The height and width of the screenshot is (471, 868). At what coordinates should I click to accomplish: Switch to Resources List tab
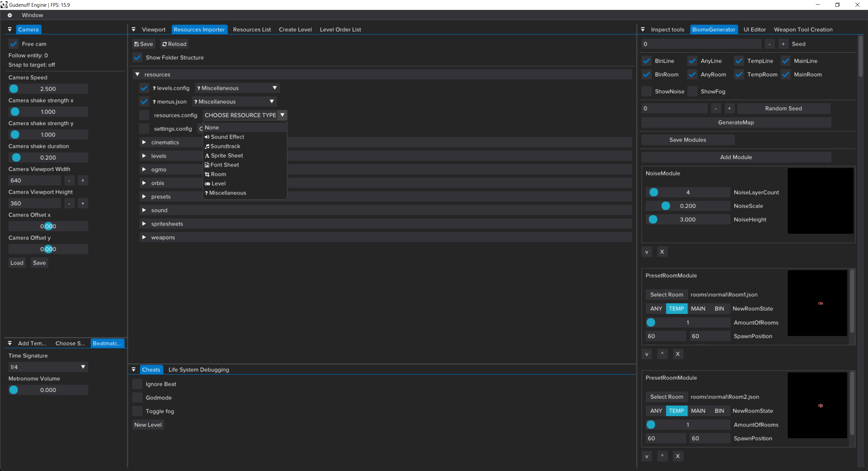pos(252,30)
